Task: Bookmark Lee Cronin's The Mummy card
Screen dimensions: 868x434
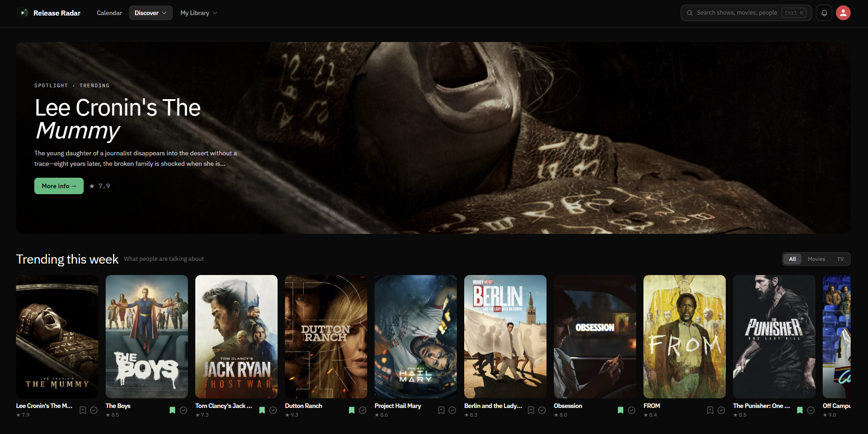Action: 83,410
